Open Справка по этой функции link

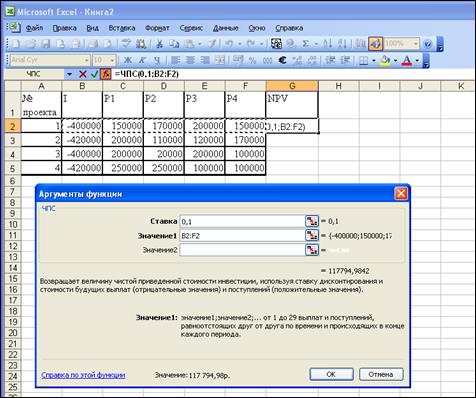(x=83, y=375)
